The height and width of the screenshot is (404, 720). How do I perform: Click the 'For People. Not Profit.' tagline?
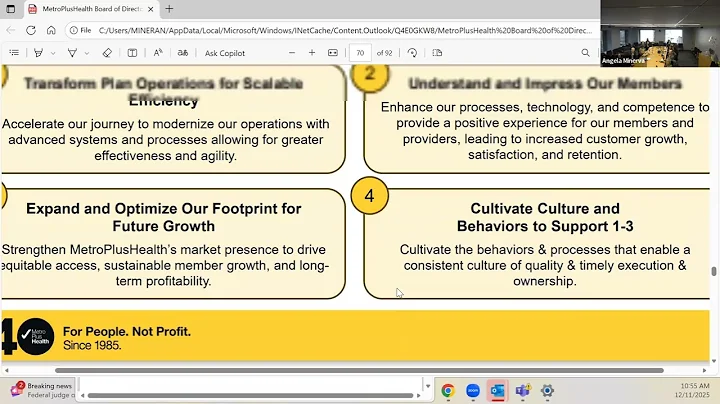(127, 331)
